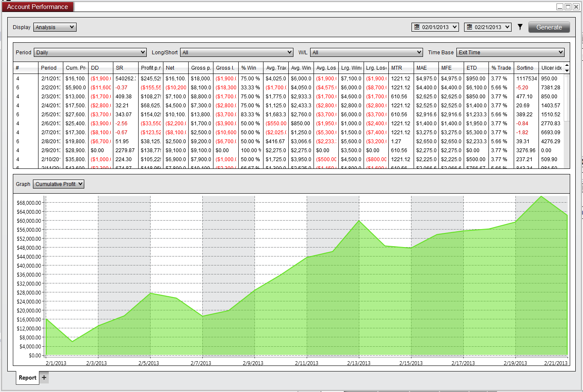Click the MTR value 1.27

pyautogui.click(x=396, y=141)
